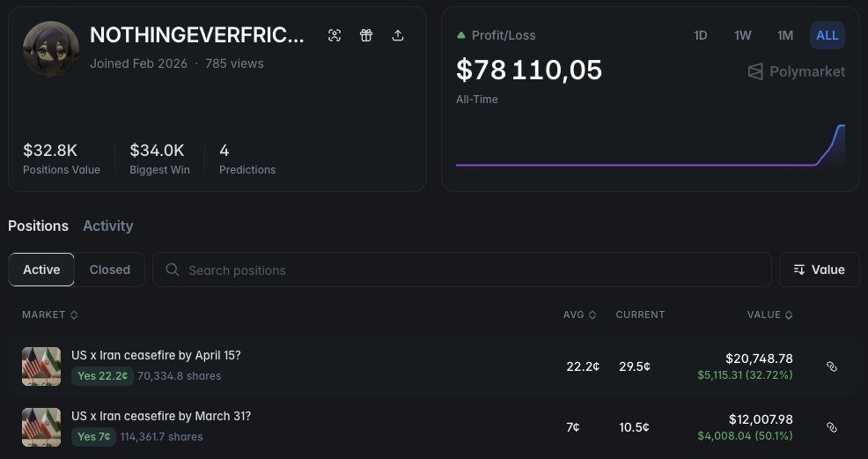Image resolution: width=868 pixels, height=459 pixels.
Task: Click the $78 110,05 profit amount
Action: pos(529,70)
